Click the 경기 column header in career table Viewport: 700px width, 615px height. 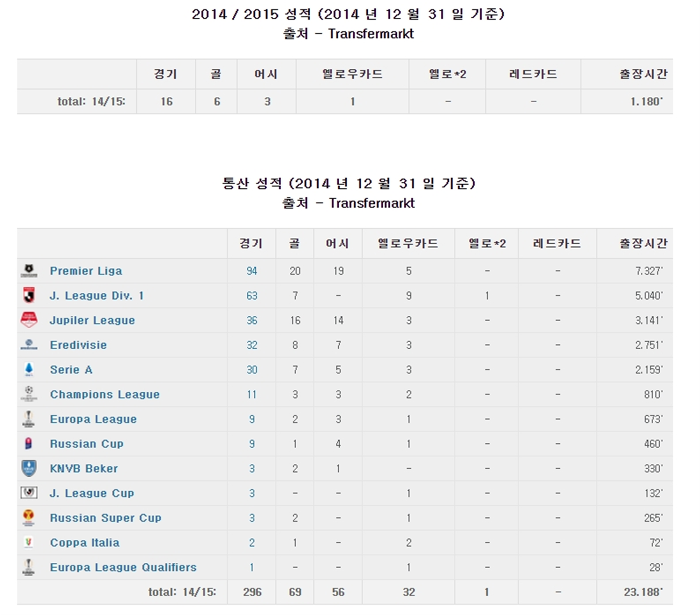click(251, 244)
